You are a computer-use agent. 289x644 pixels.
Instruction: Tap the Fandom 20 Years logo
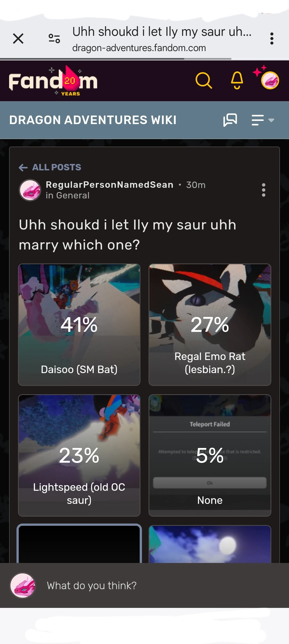pyautogui.click(x=53, y=81)
